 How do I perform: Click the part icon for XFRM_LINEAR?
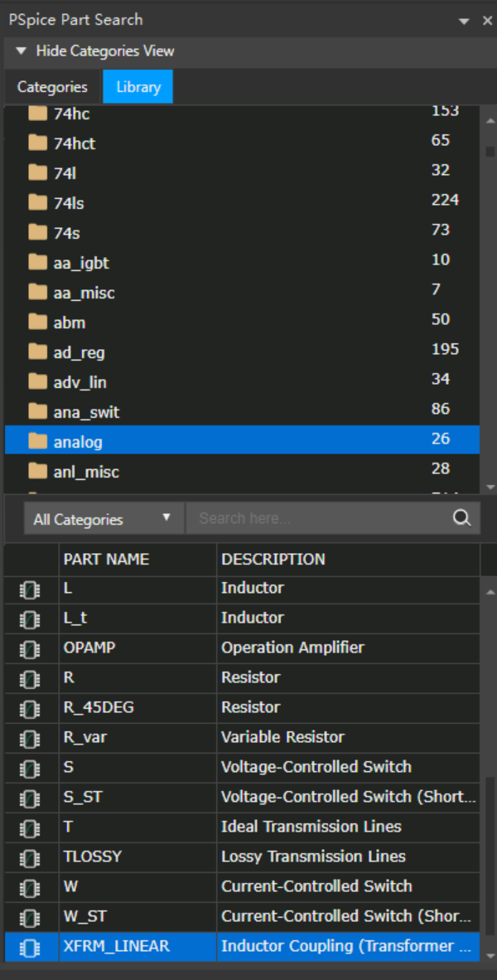pyautogui.click(x=30, y=948)
